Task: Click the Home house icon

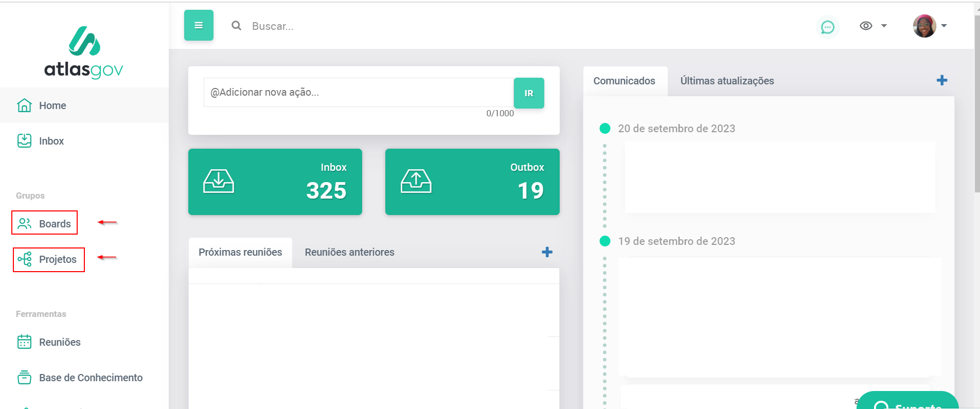Action: (x=24, y=105)
